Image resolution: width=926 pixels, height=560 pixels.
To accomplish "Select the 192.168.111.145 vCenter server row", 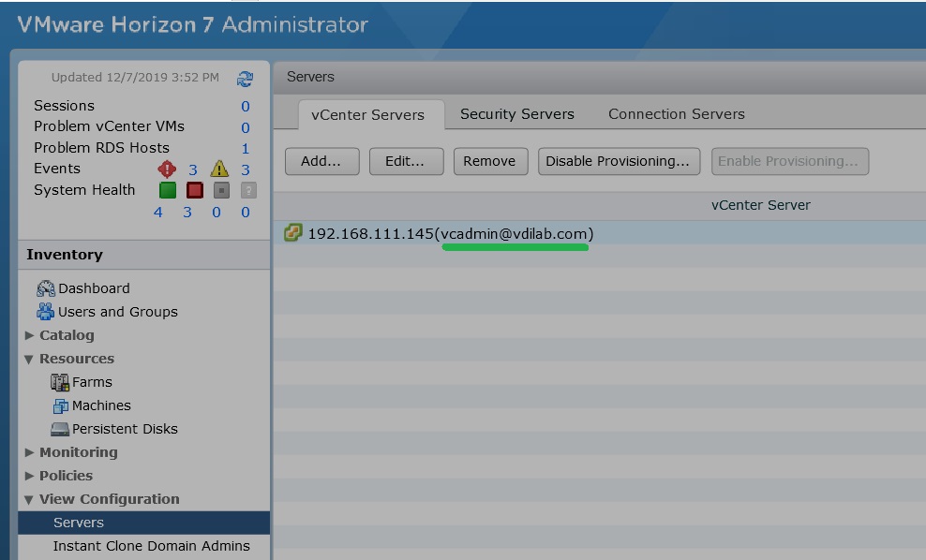I will pyautogui.click(x=600, y=233).
